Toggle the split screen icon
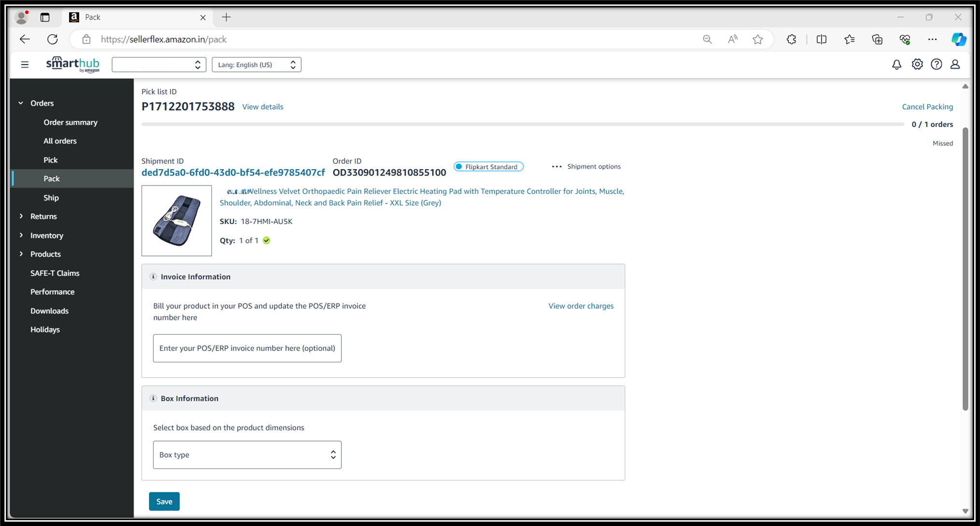 tap(821, 40)
